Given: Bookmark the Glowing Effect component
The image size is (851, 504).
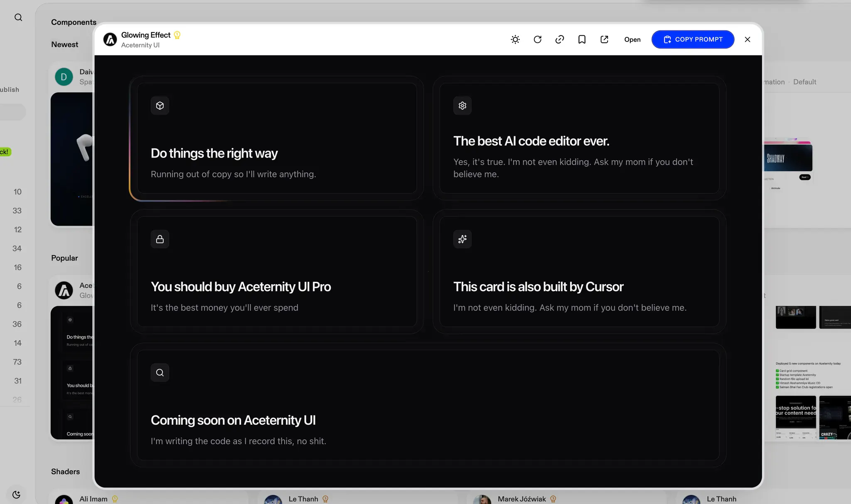Looking at the screenshot, I should [582, 39].
